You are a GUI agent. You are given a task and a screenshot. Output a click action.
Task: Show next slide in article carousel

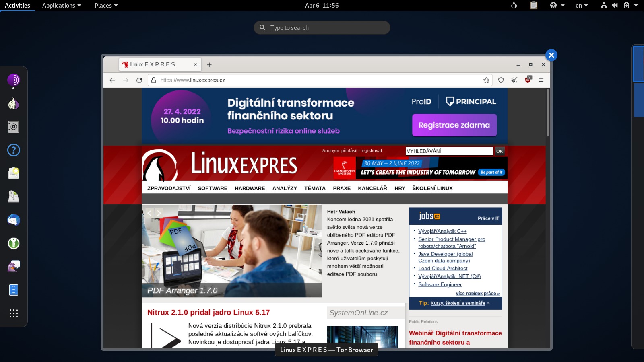tap(159, 213)
